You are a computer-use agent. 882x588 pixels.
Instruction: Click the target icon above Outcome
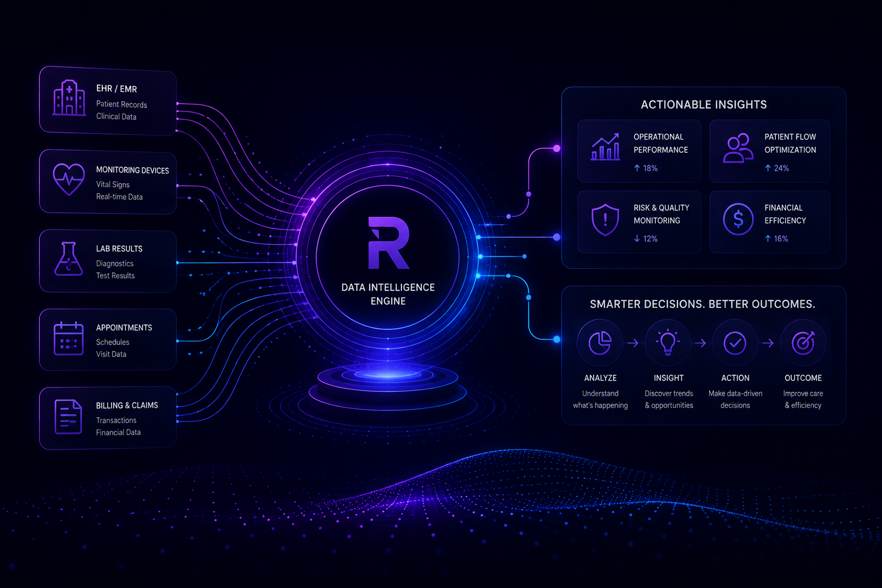[803, 343]
